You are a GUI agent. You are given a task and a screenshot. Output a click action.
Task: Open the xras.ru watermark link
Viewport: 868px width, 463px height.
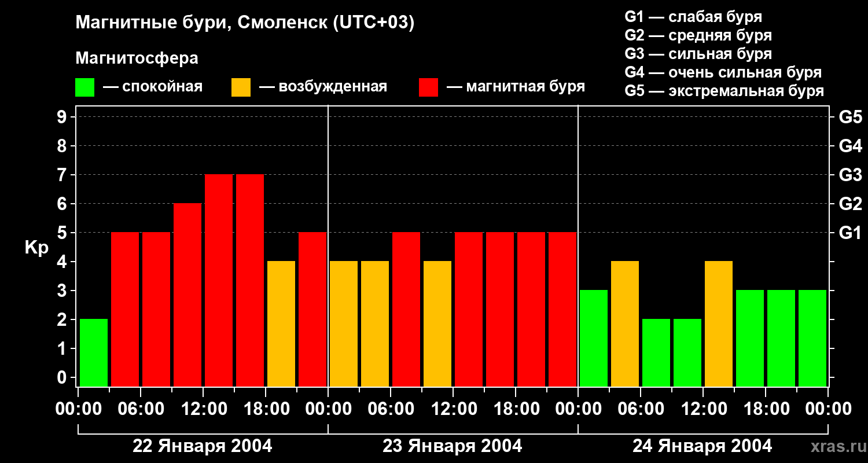coord(836,447)
